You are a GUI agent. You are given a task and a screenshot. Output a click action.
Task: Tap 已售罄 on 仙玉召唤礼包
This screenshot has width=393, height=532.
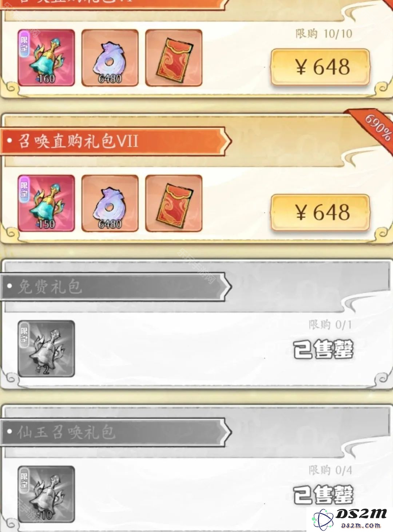[323, 494]
